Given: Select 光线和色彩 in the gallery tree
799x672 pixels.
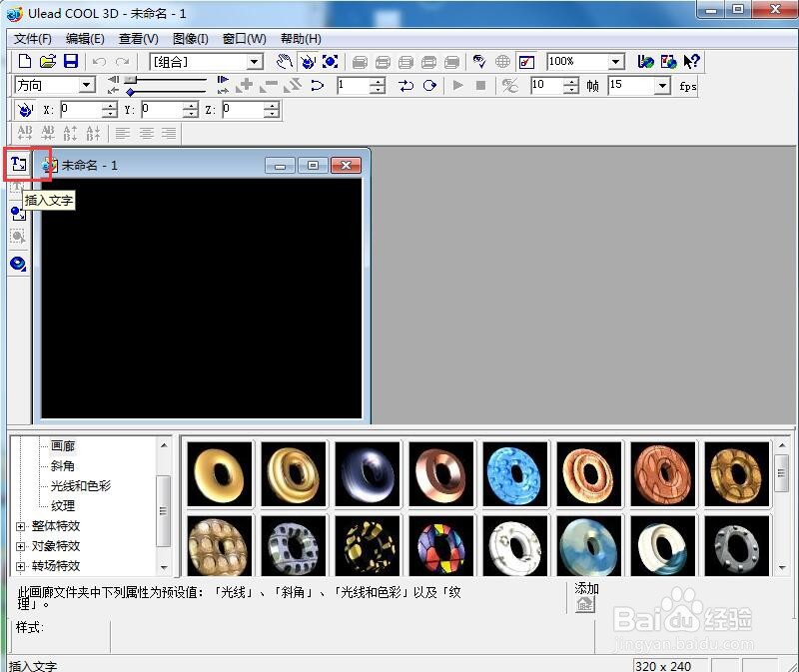Looking at the screenshot, I should pos(81,486).
